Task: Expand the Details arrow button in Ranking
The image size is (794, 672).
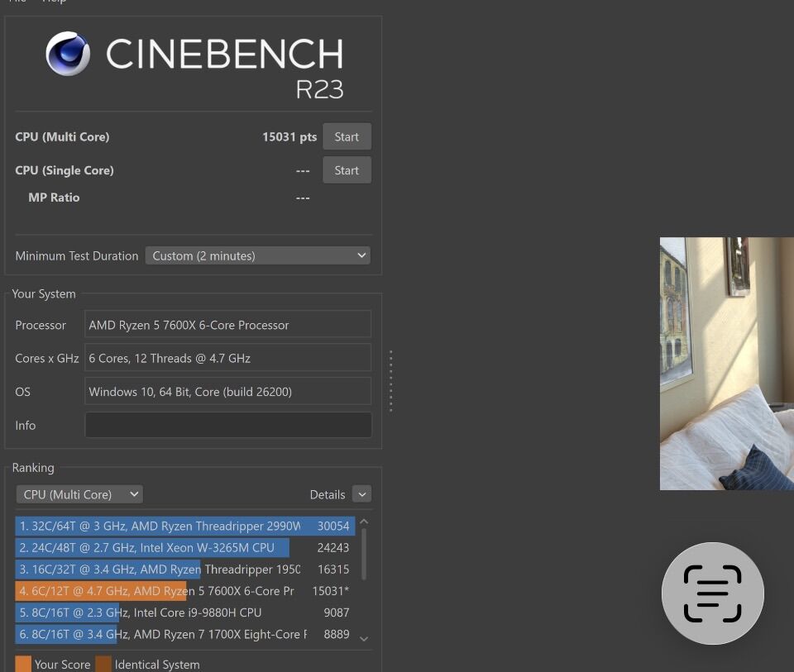Action: (361, 494)
